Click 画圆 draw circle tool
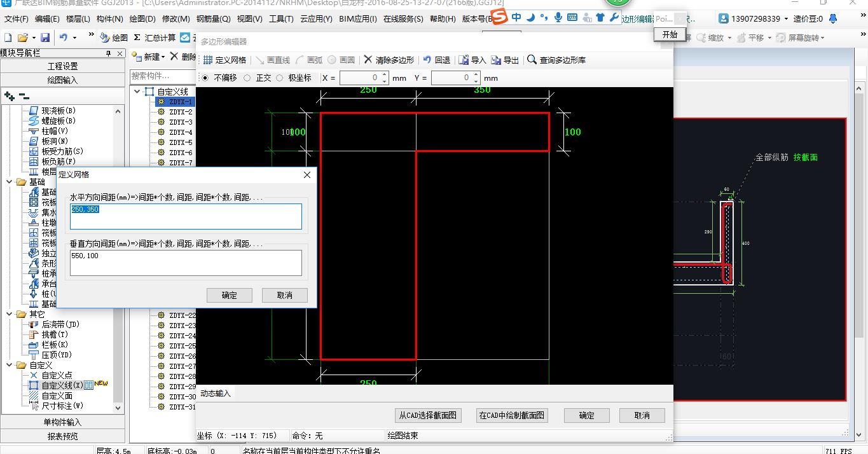868x454 pixels. click(x=341, y=60)
